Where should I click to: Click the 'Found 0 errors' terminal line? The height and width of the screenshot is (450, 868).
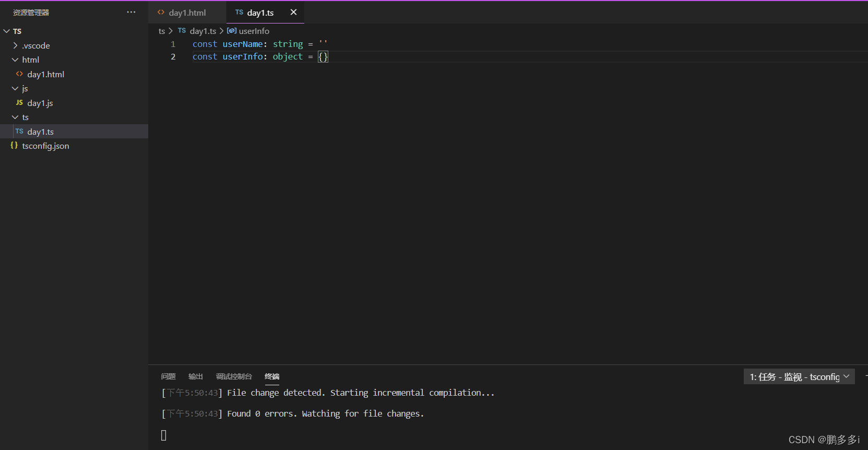293,414
